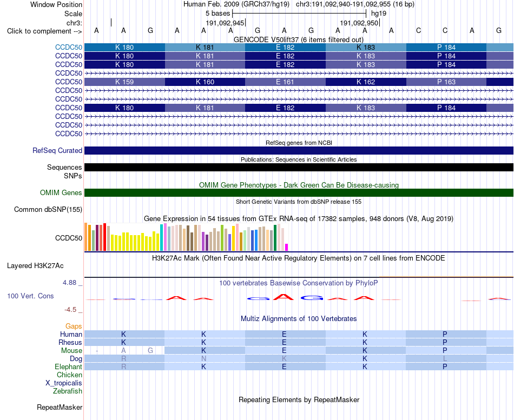Click RefSeq genes from NCBI title
Viewport: 514px width, 420px height.
coord(299,143)
